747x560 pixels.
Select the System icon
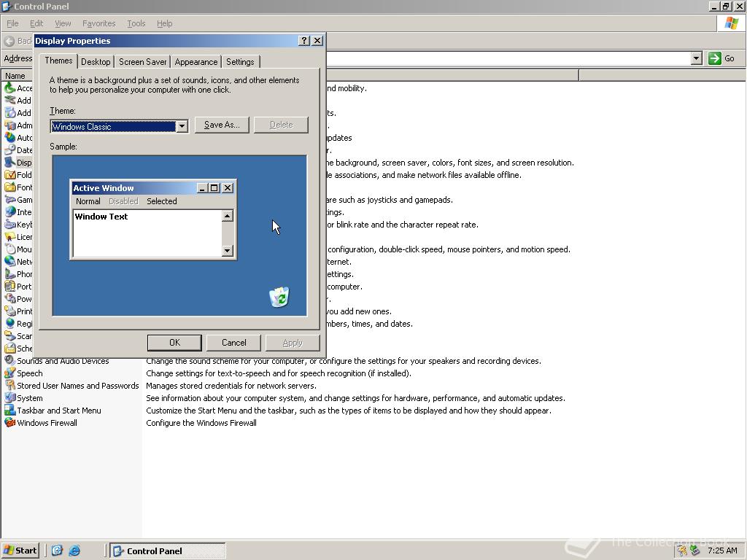tap(9, 397)
